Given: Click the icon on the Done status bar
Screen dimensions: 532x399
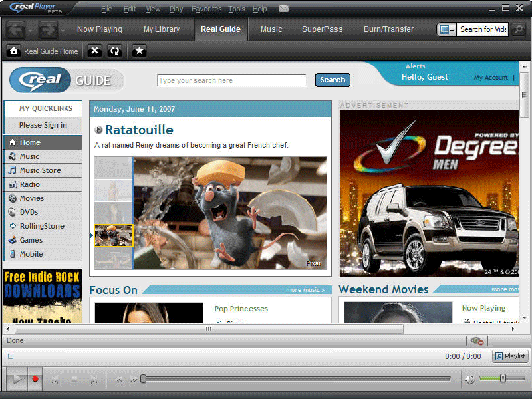Looking at the screenshot, I should point(477,341).
